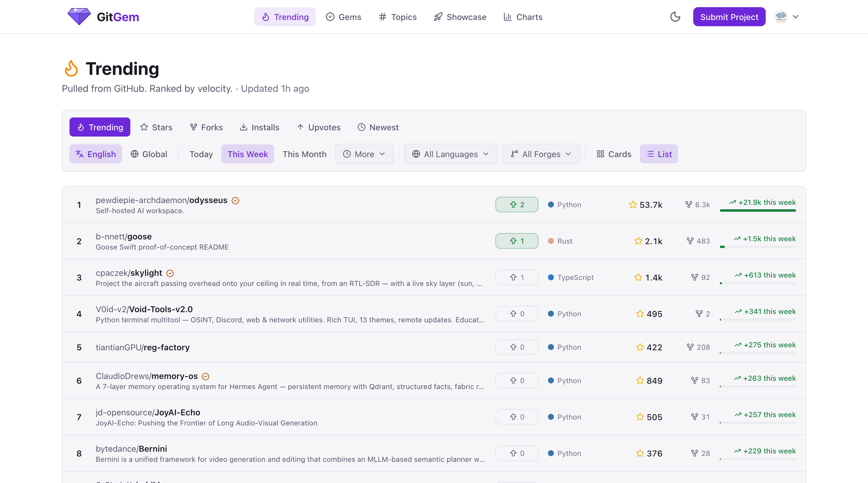Click the star icon for skylight 1.4k
This screenshot has width=868, height=483.
638,277
